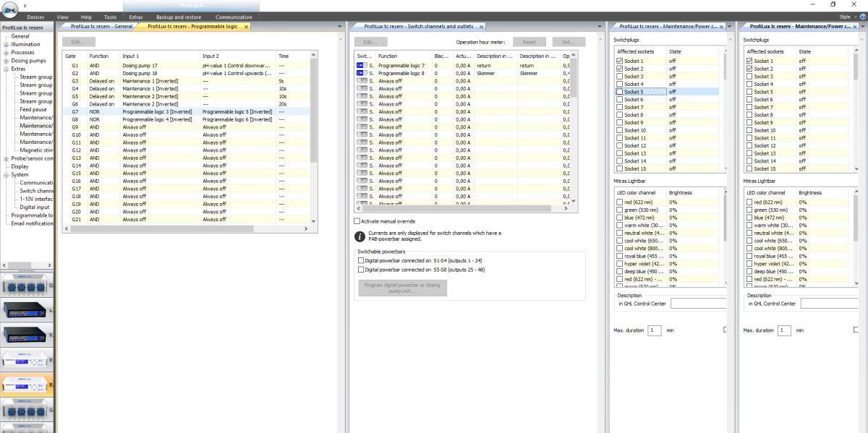Toggle Socket 2 in rightmost Maintenance pane
Screen dimensions: 868x433
pyautogui.click(x=749, y=69)
